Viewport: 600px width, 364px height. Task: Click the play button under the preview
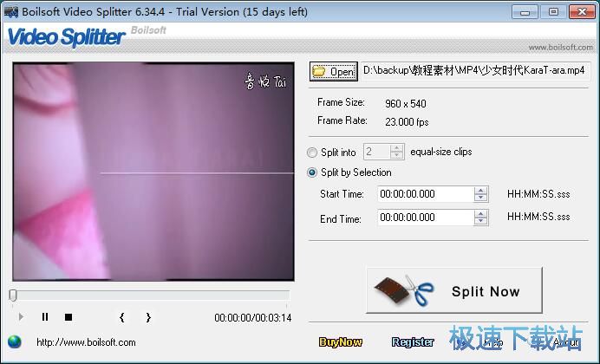point(21,317)
